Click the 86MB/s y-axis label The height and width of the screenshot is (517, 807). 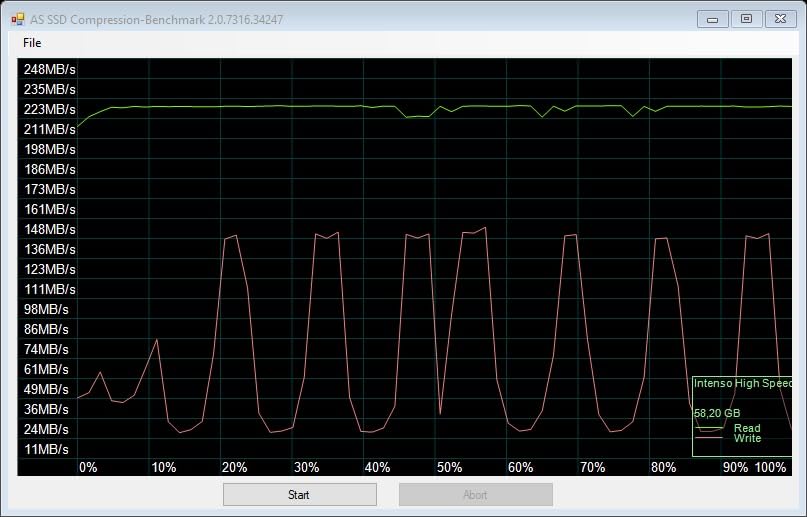coord(45,329)
